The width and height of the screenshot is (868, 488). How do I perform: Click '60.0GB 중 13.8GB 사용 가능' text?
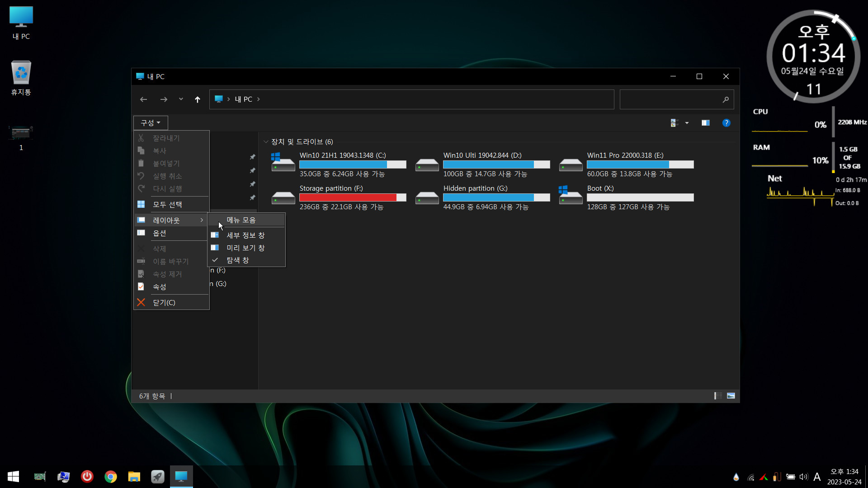point(629,174)
